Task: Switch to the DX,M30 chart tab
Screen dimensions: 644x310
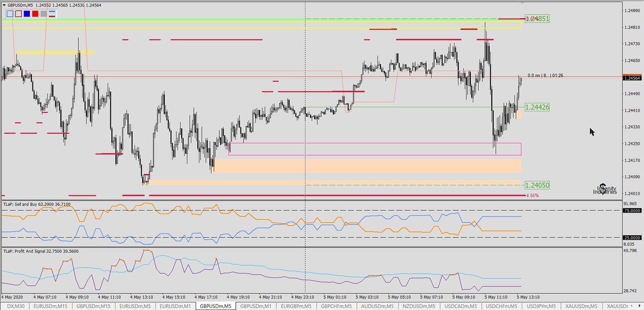Action: pos(16,306)
